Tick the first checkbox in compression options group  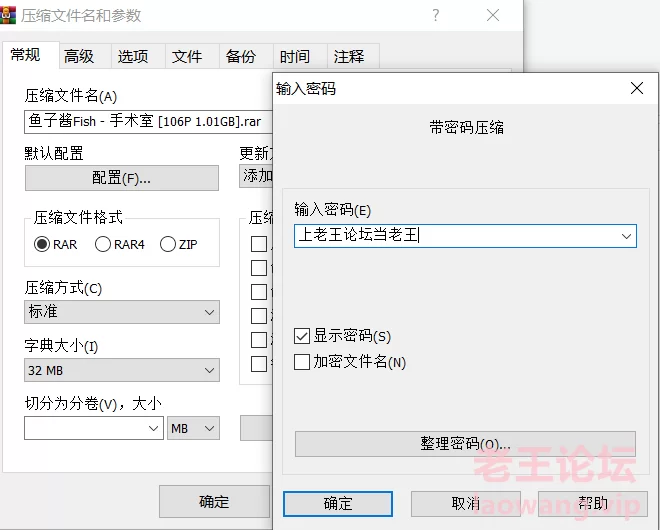click(259, 244)
